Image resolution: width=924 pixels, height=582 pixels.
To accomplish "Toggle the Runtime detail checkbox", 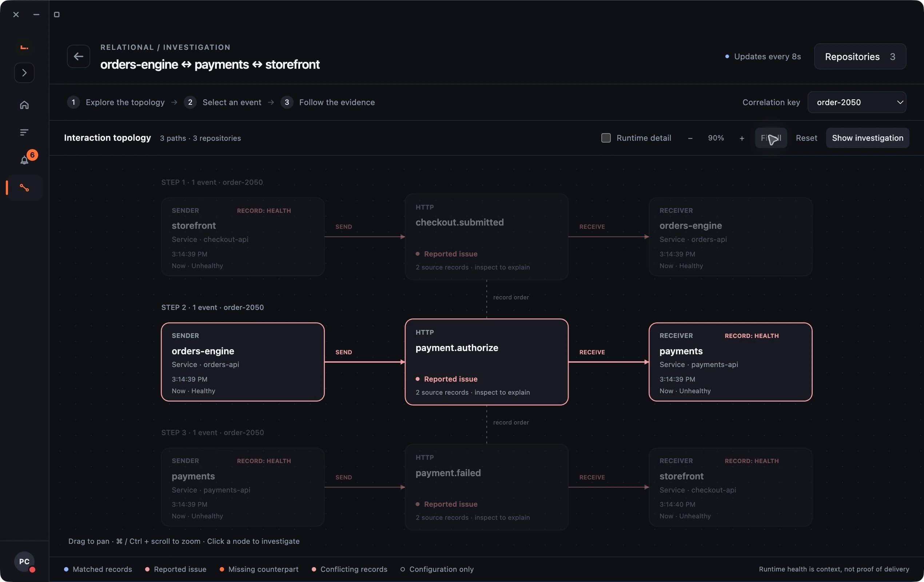I will (x=606, y=138).
